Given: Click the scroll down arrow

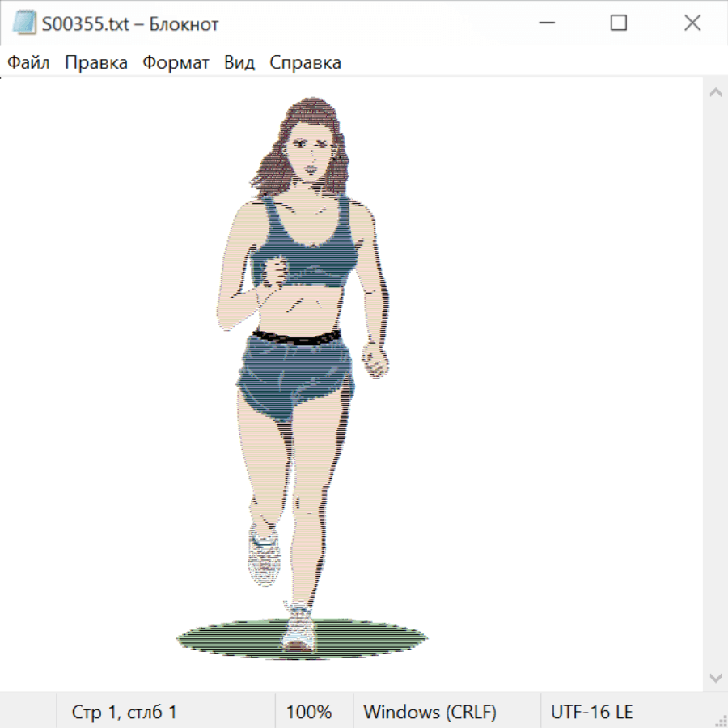Looking at the screenshot, I should [715, 677].
